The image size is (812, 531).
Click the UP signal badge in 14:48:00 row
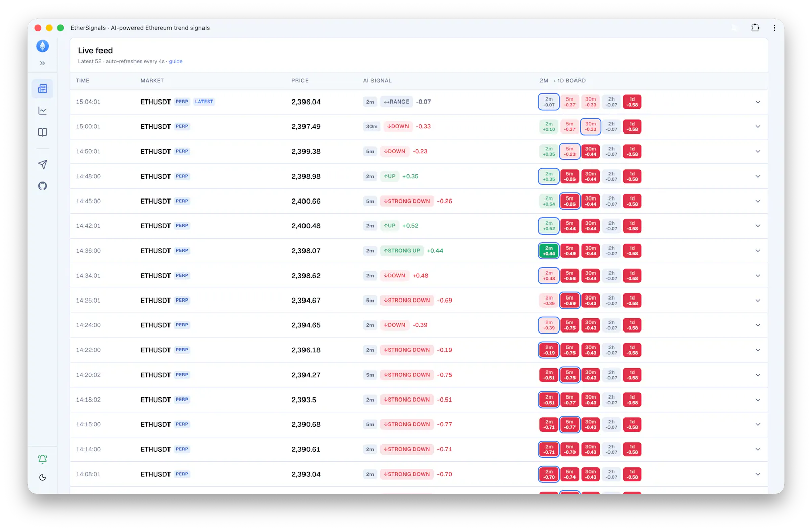pyautogui.click(x=390, y=177)
